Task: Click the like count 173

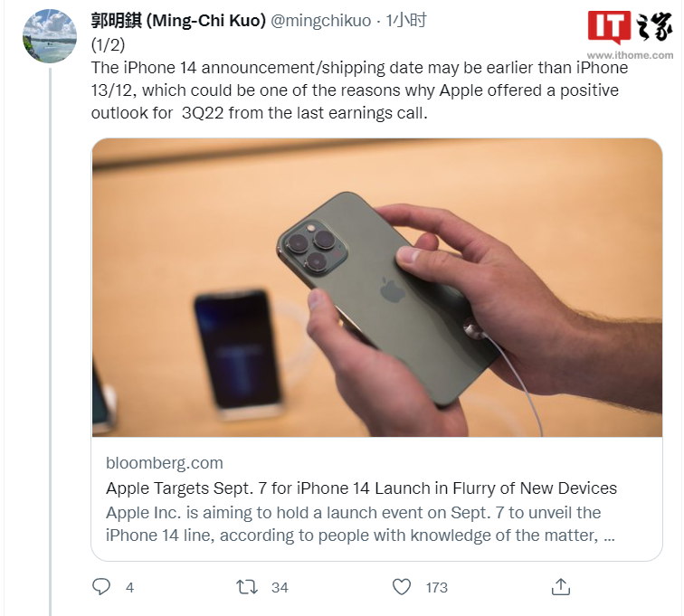Action: tap(437, 588)
